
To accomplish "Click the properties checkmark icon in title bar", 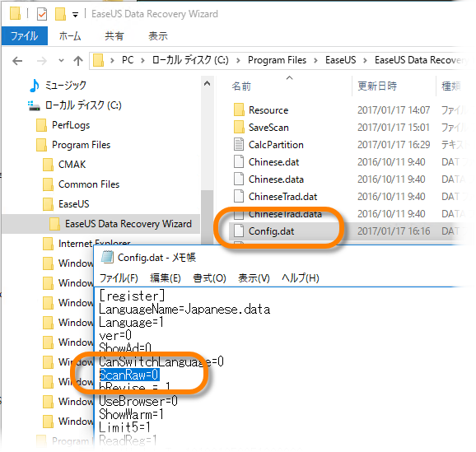I will [42, 14].
